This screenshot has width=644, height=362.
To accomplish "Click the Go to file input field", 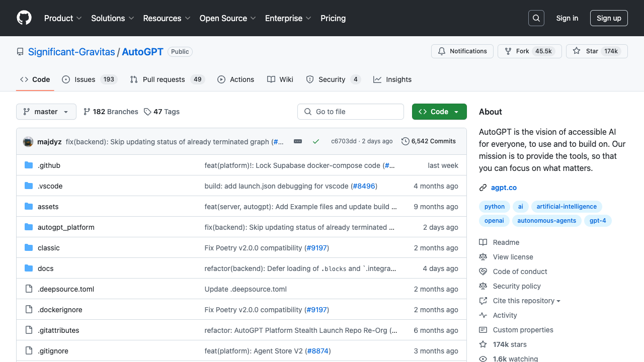I will 351,111.
